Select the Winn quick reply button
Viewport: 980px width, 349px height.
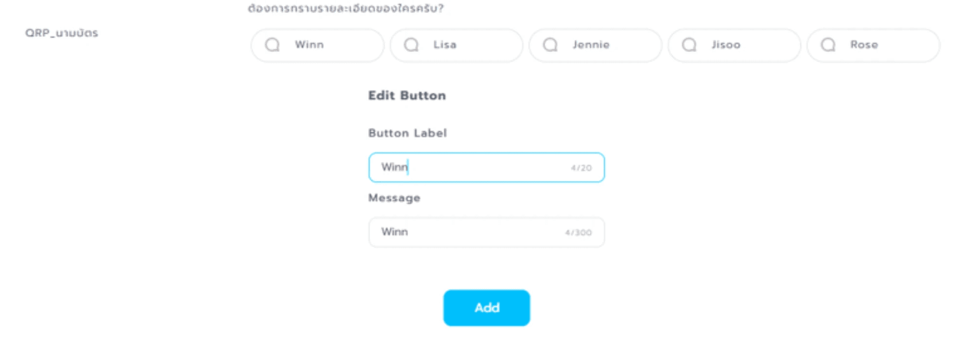coord(317,45)
